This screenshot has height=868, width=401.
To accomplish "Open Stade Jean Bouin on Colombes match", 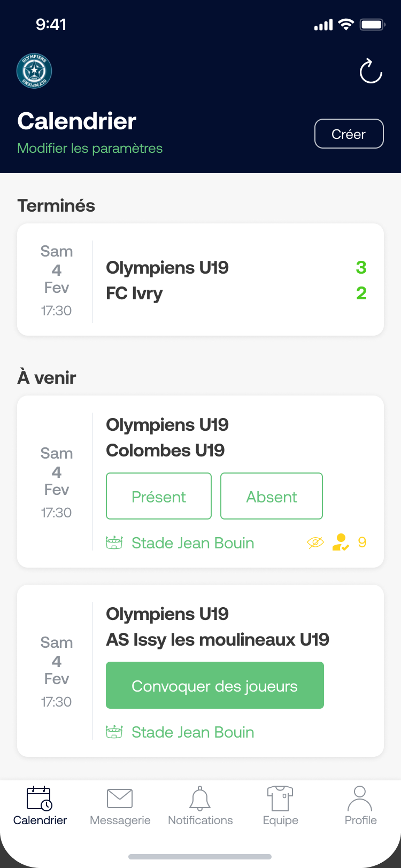I will (192, 543).
